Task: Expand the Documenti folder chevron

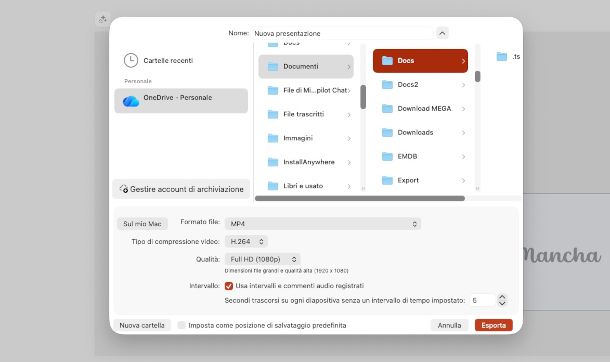Action: click(x=348, y=67)
